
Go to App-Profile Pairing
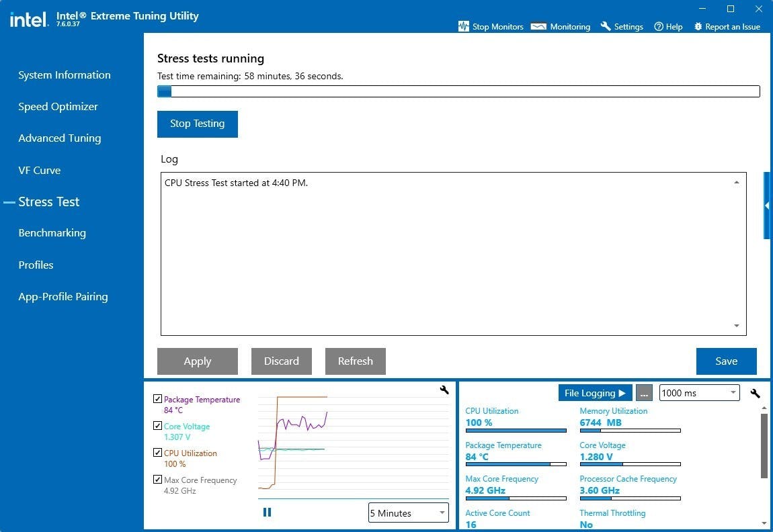(x=63, y=296)
